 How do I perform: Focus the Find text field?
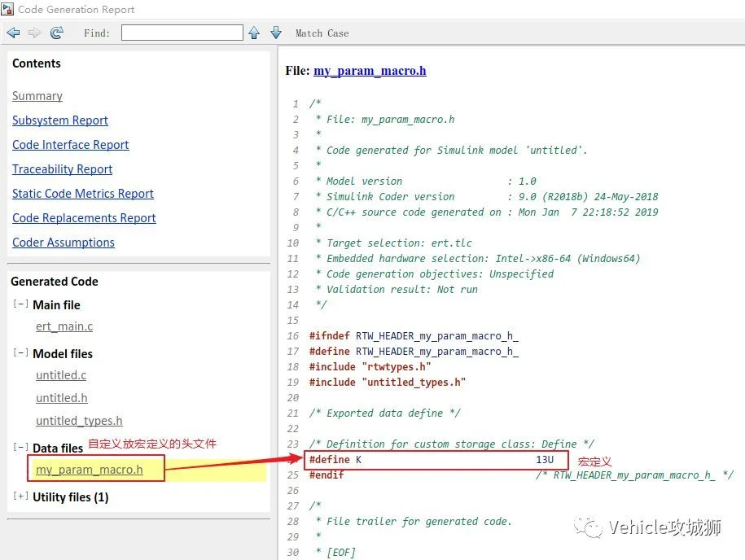(182, 33)
